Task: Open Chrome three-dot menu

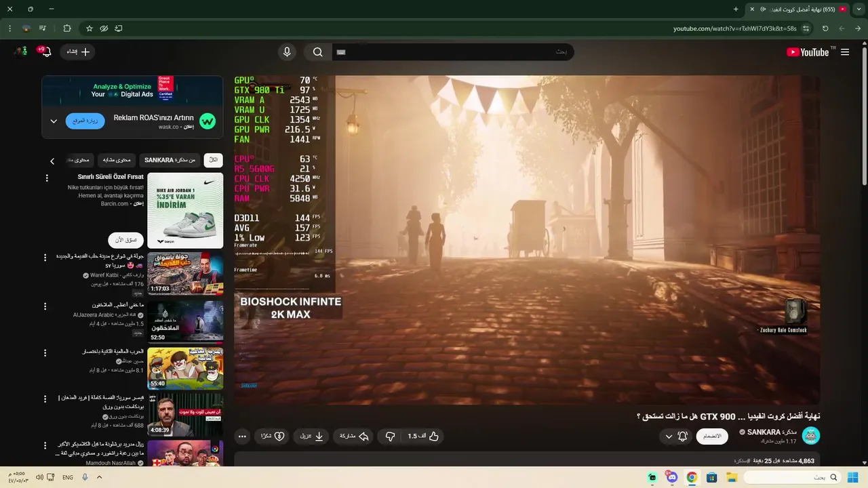Action: tap(9, 28)
